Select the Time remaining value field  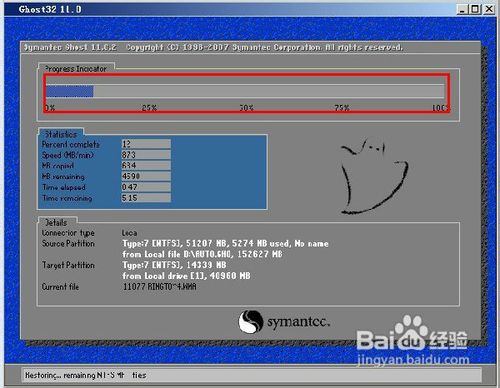146,198
